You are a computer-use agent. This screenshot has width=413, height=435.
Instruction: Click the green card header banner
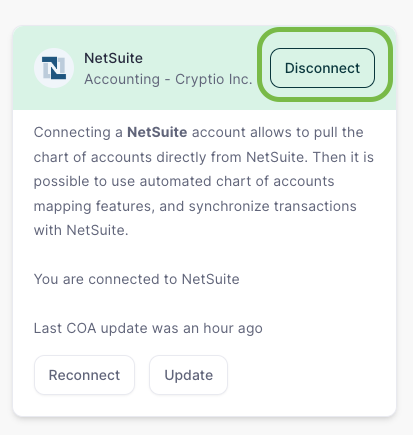(204, 68)
